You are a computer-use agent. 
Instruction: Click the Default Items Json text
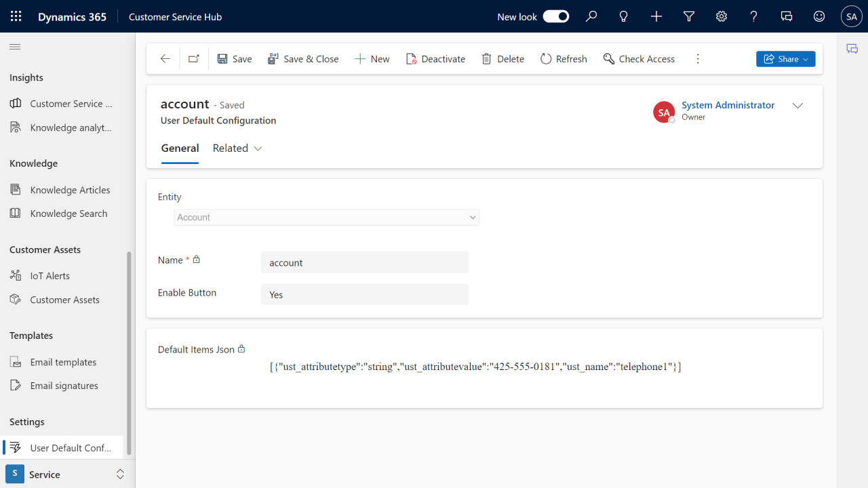click(x=475, y=367)
